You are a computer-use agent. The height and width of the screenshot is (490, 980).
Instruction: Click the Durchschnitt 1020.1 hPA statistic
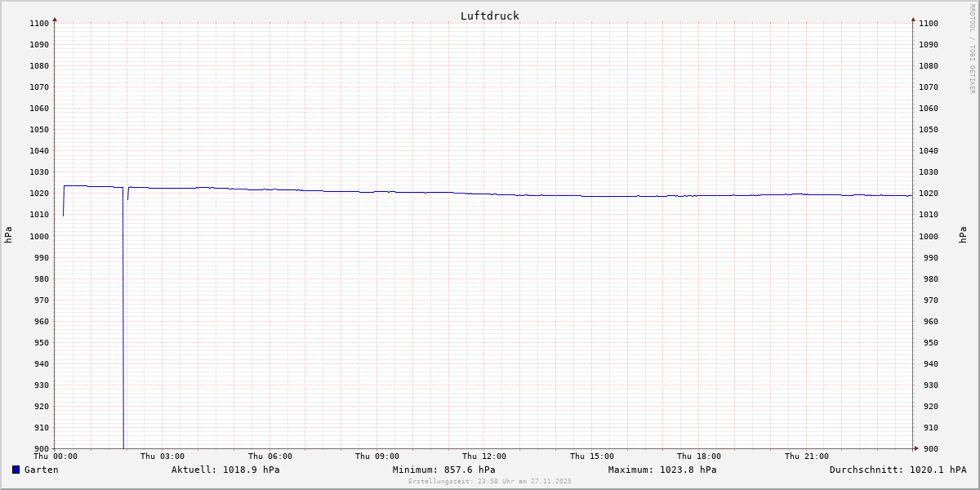[x=898, y=470]
